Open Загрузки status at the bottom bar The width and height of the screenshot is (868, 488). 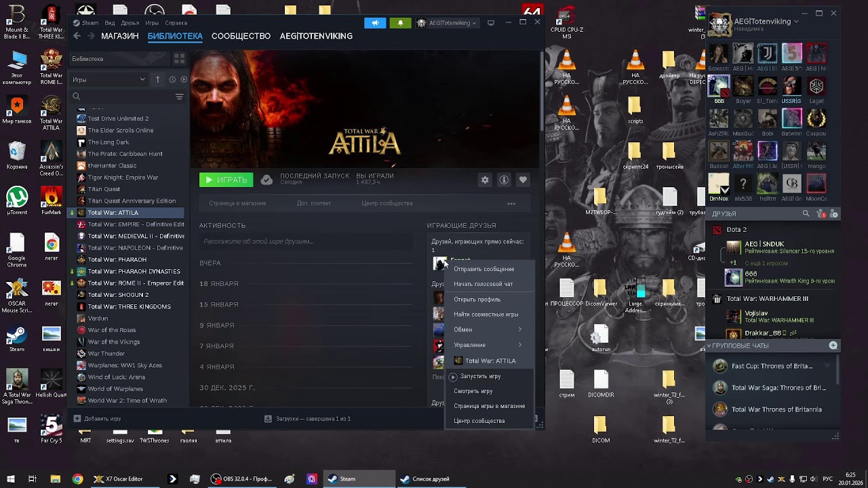point(307,419)
